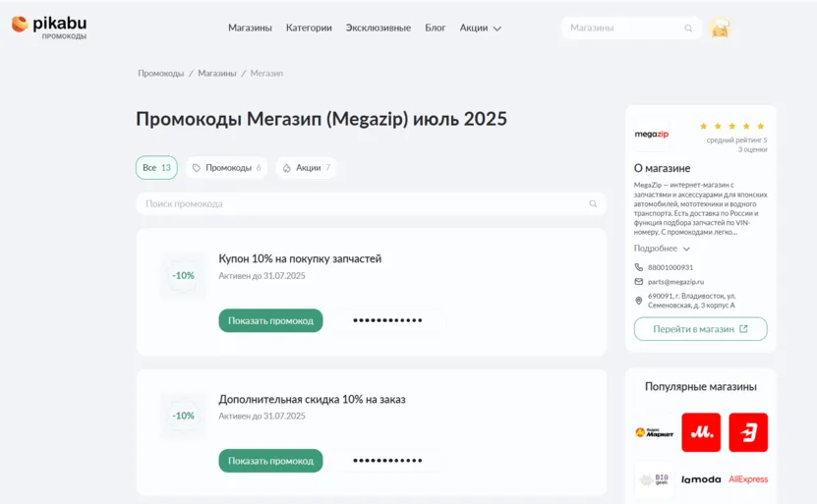The height and width of the screenshot is (504, 817).
Task: Open the Big Geek store logo
Action: (654, 479)
